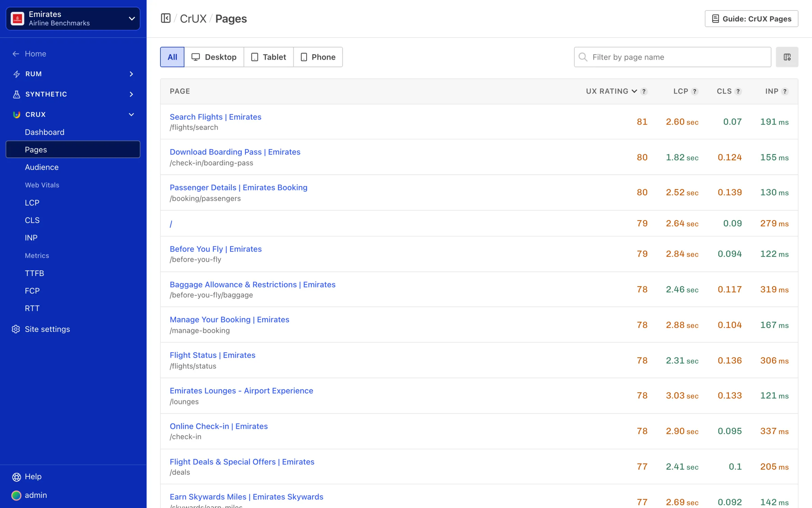Switch to the Desktop tab
This screenshot has height=508, width=812.
(x=214, y=57)
